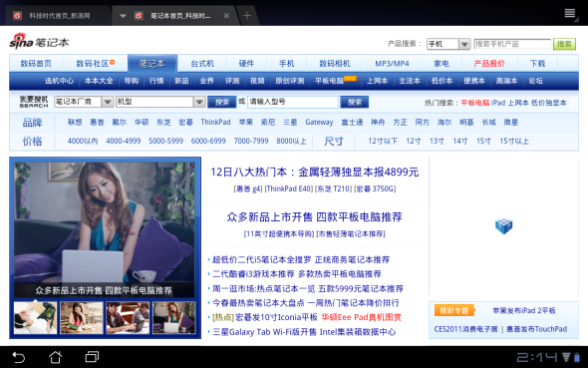Click the hot search link 平板电脑
The image size is (588, 368).
point(475,103)
